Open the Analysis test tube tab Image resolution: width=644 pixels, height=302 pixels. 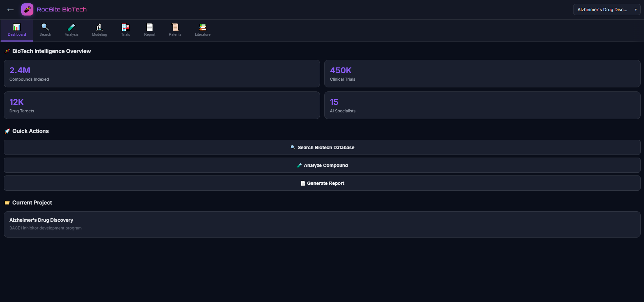point(72,30)
